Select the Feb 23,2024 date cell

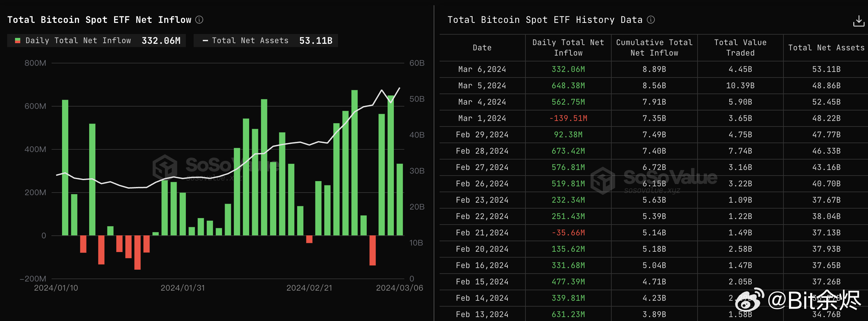[482, 200]
